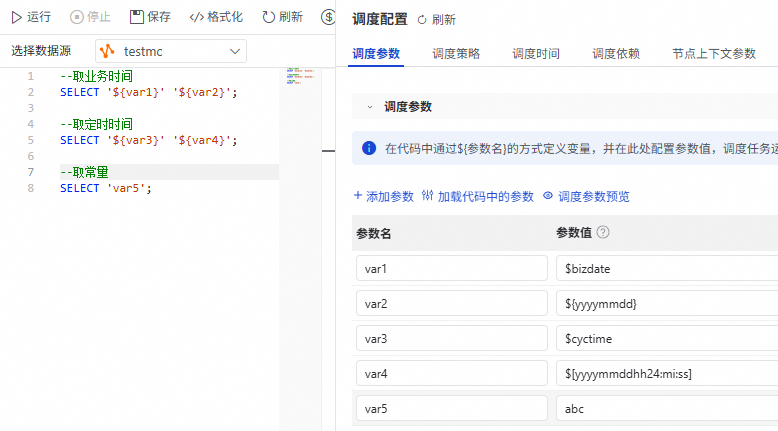Click the ${yyyymmdd} value field
This screenshot has height=431, width=778.
(667, 303)
